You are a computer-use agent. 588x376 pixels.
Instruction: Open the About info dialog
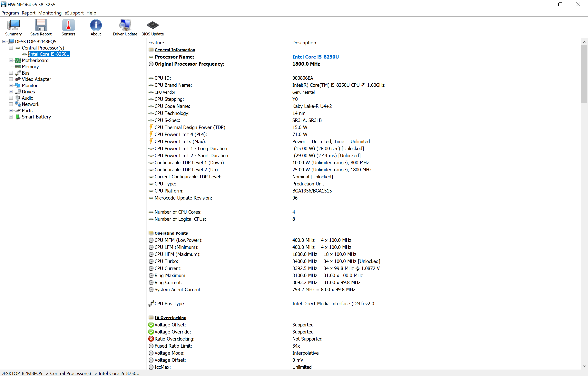click(x=96, y=27)
